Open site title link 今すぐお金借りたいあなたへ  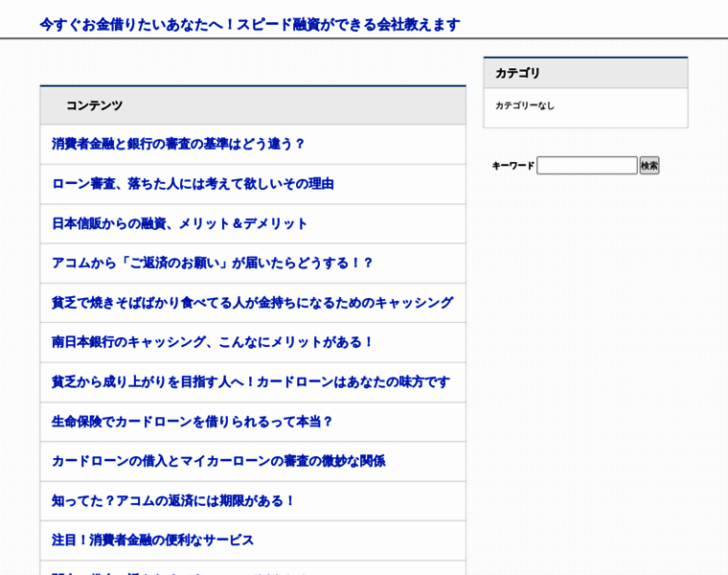click(x=250, y=25)
